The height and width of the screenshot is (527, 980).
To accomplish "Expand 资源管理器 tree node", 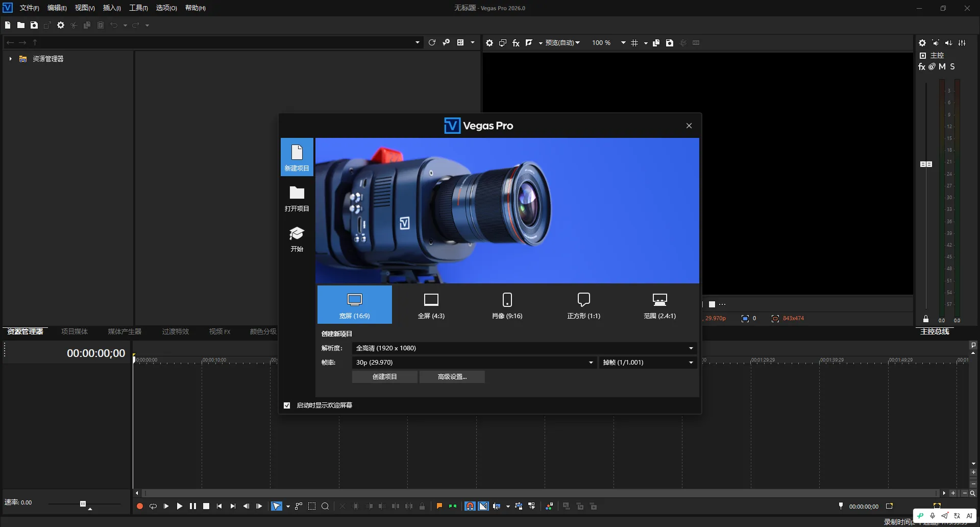I will tap(10, 59).
